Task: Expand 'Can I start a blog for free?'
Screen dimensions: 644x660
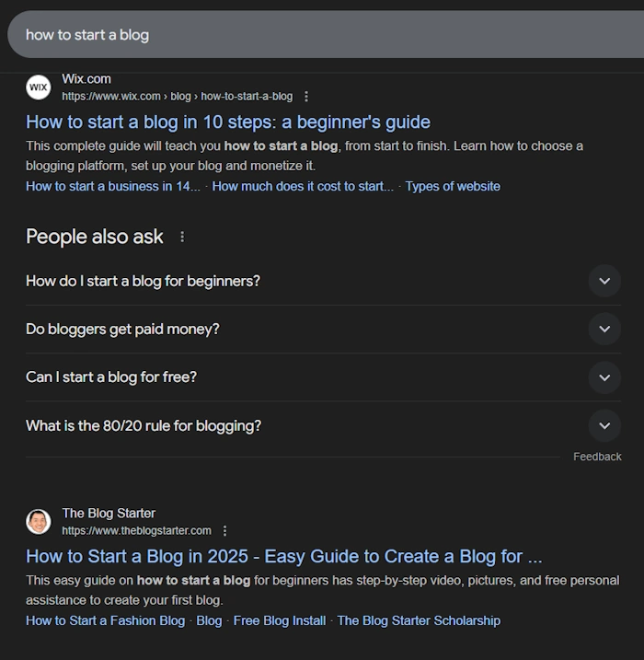Action: (604, 377)
